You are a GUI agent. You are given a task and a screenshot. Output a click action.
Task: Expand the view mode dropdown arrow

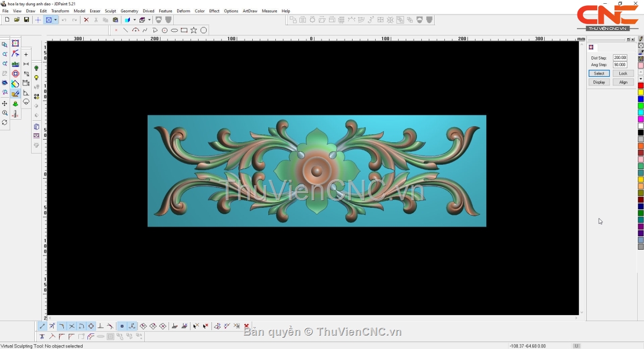[55, 20]
